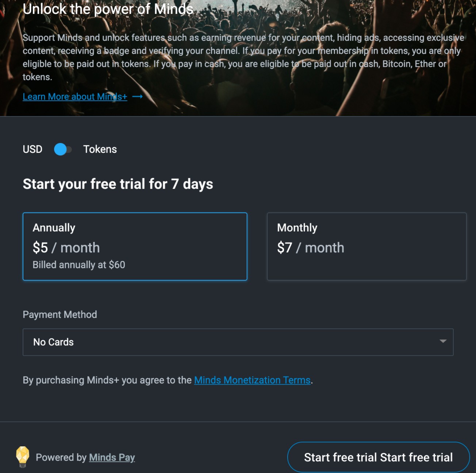The height and width of the screenshot is (473, 476).
Task: Select the Annually billing plan
Action: [x=135, y=246]
